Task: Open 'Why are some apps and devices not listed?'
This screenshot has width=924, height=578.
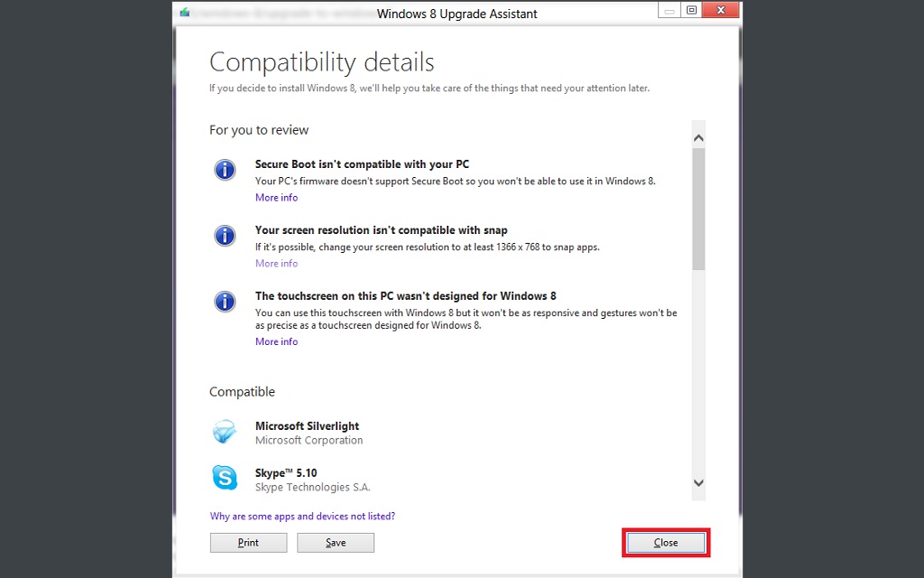Action: [x=302, y=517]
